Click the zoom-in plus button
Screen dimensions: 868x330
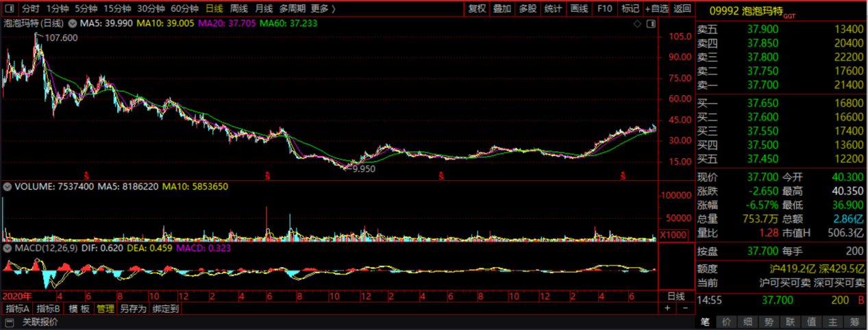coord(667,308)
